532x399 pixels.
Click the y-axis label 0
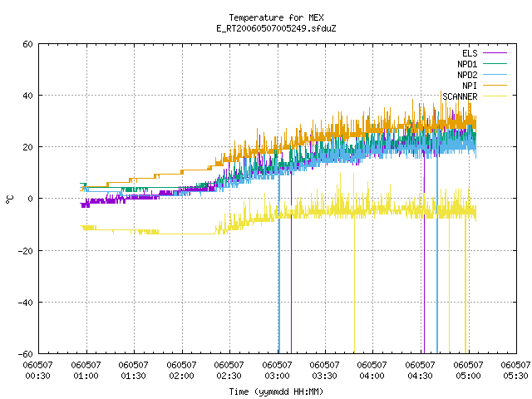pyautogui.click(x=31, y=199)
